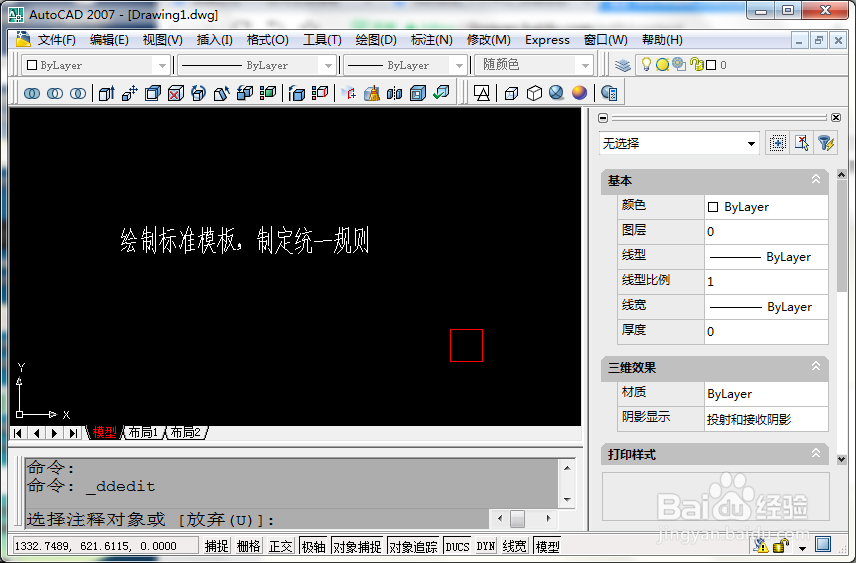Click the Copy Edges tool icon
This screenshot has width=856, height=563.
click(x=296, y=93)
